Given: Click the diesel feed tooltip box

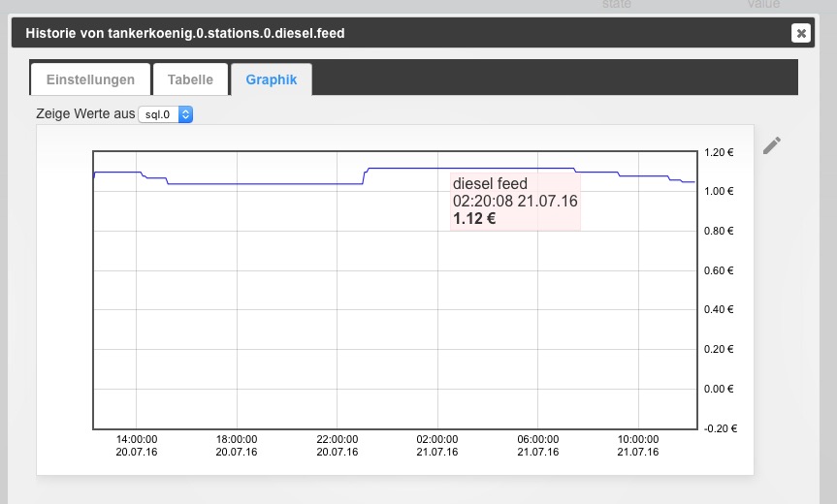Looking at the screenshot, I should pos(515,202).
